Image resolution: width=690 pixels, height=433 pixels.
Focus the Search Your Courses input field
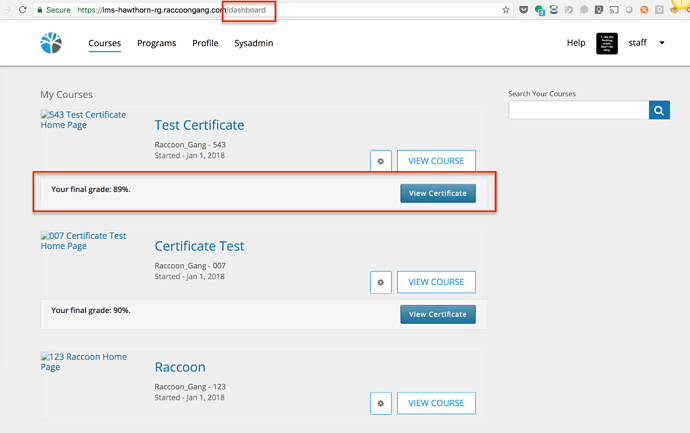[578, 110]
